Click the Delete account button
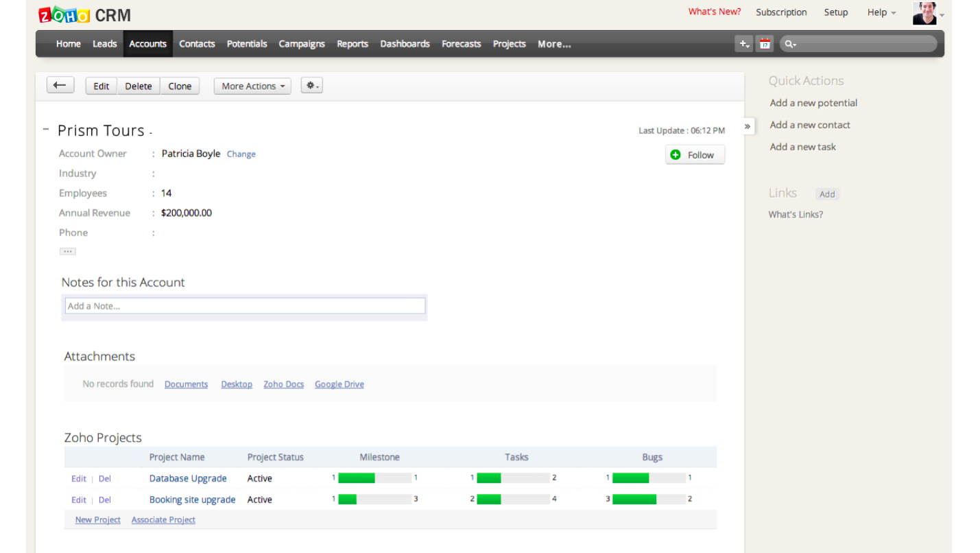This screenshot has width=980, height=553. (x=139, y=86)
